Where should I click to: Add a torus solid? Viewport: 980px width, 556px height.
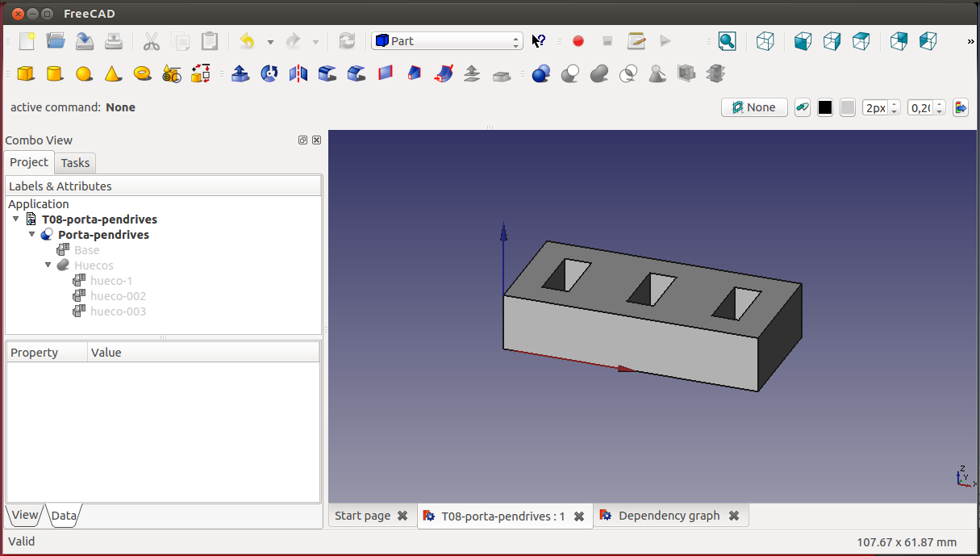[x=142, y=74]
